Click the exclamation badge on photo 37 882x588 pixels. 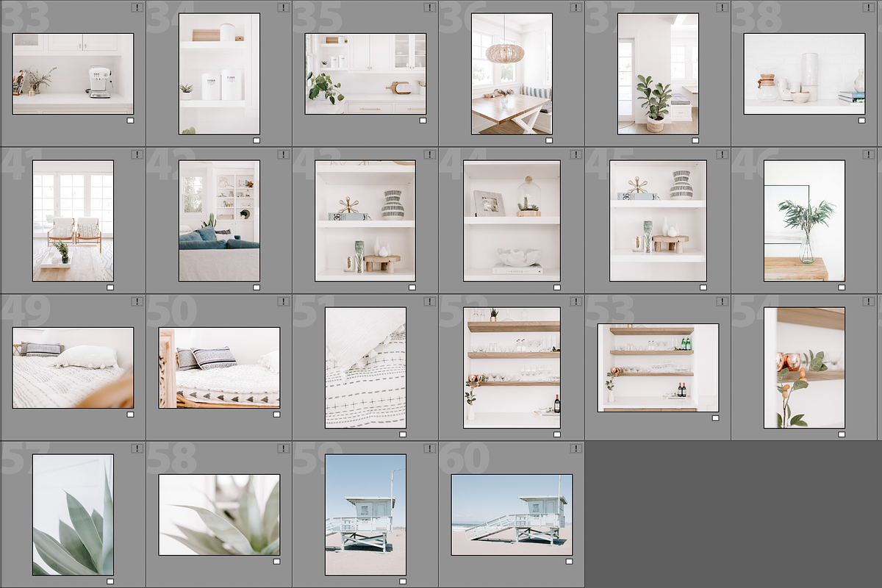coord(722,7)
